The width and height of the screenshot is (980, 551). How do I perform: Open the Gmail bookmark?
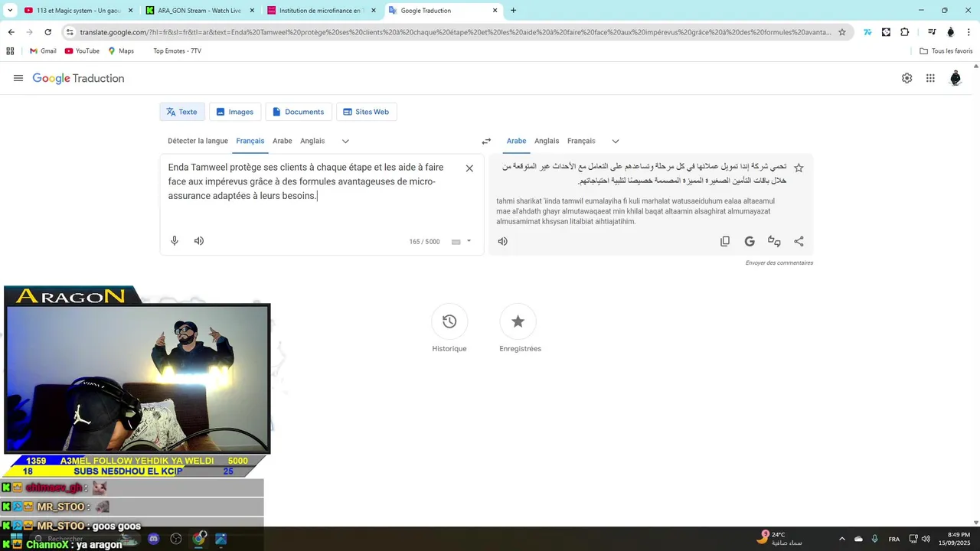tap(43, 51)
